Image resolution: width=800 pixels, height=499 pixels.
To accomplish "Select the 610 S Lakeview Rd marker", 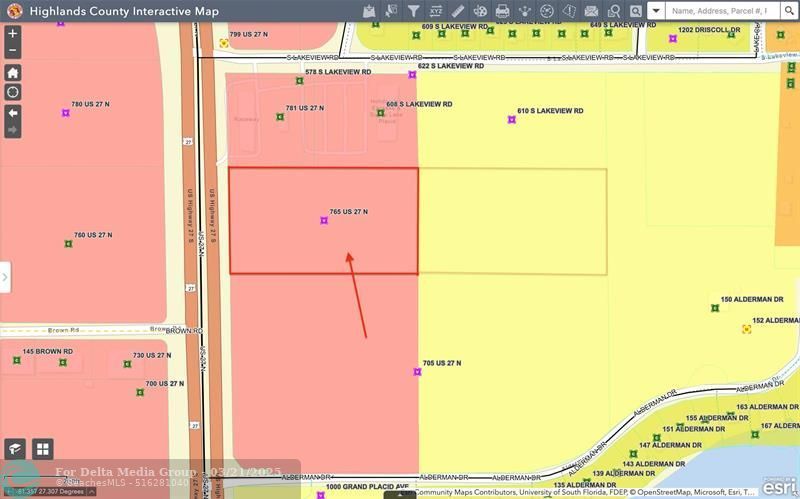I will point(511,120).
